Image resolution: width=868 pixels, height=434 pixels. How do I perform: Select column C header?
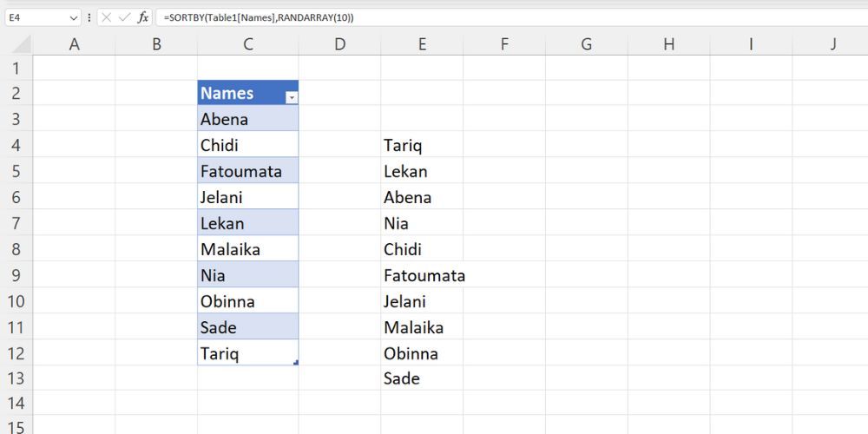click(x=247, y=44)
